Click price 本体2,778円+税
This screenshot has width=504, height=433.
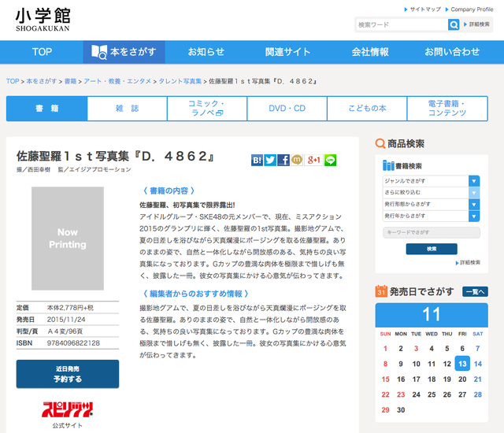pyautogui.click(x=70, y=308)
